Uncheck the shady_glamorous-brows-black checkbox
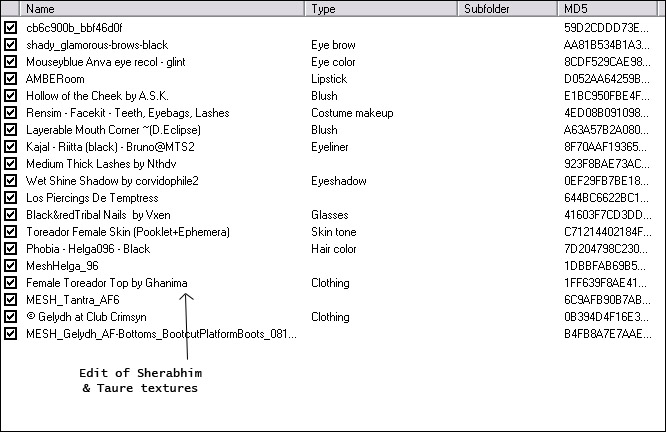The width and height of the screenshot is (666, 432). (x=10, y=45)
